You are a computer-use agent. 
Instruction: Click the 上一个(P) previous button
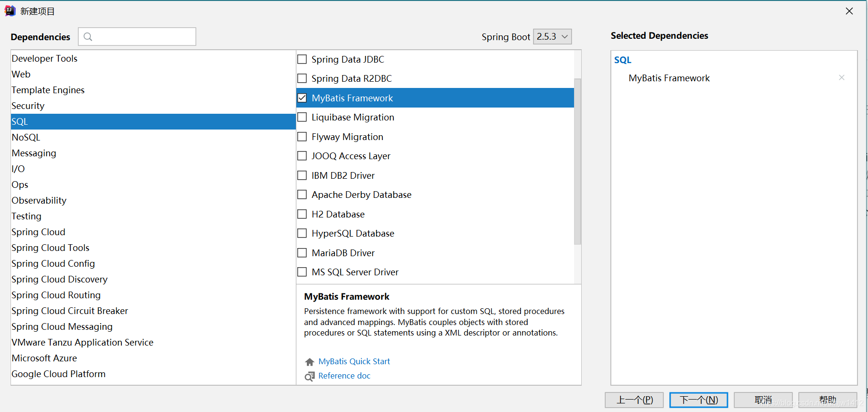pyautogui.click(x=634, y=400)
